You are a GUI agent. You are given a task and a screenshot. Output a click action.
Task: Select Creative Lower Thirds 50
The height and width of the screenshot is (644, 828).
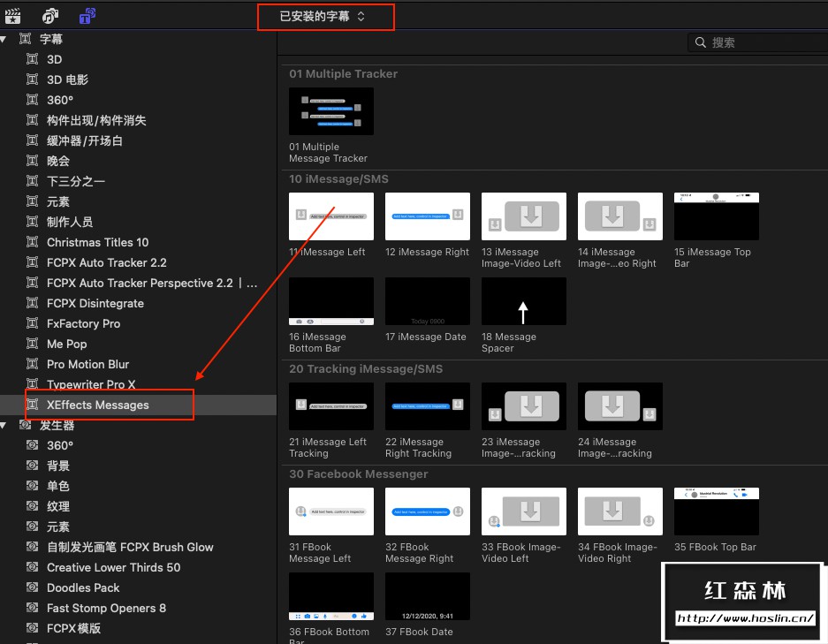[x=113, y=567]
